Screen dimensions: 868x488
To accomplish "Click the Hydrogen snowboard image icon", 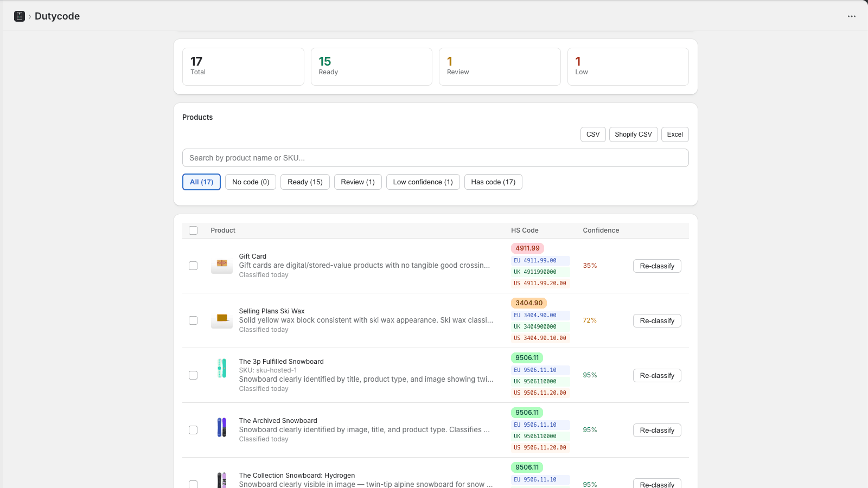I will [x=222, y=480].
